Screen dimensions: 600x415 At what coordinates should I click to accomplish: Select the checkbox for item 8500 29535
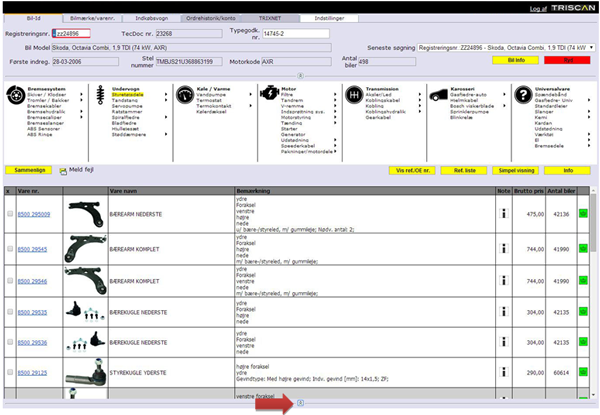pyautogui.click(x=9, y=312)
